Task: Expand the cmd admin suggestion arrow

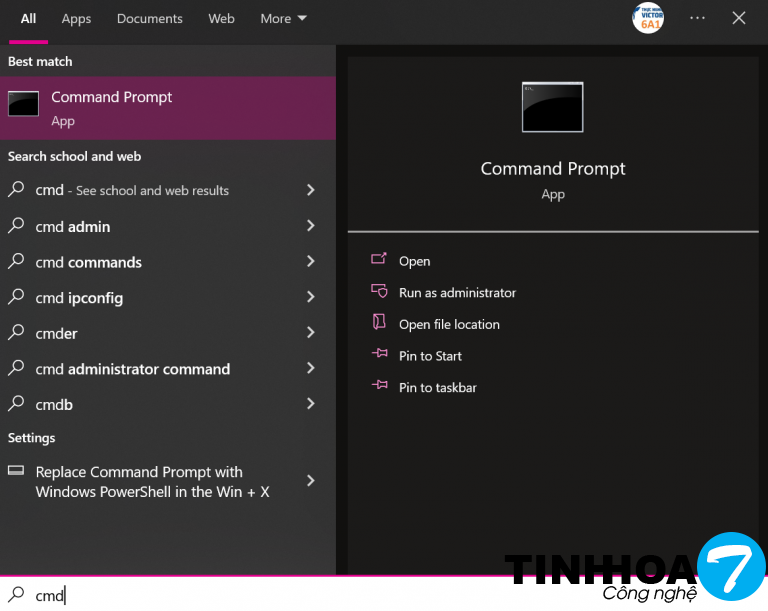Action: 310,226
